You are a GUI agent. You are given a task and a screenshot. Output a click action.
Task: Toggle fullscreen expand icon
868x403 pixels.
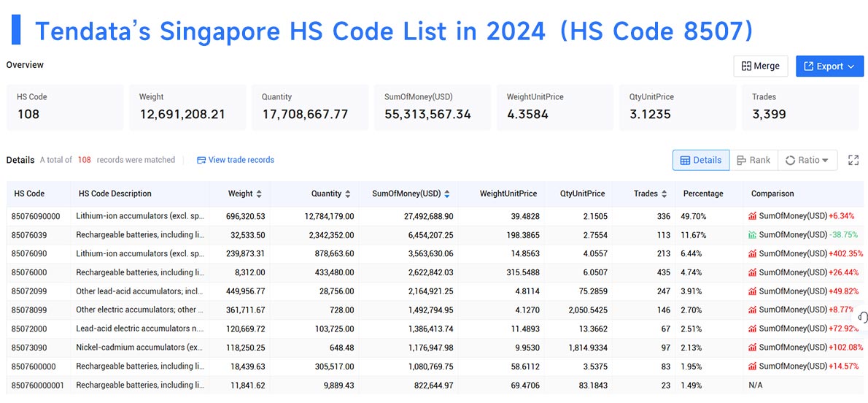[x=853, y=160]
